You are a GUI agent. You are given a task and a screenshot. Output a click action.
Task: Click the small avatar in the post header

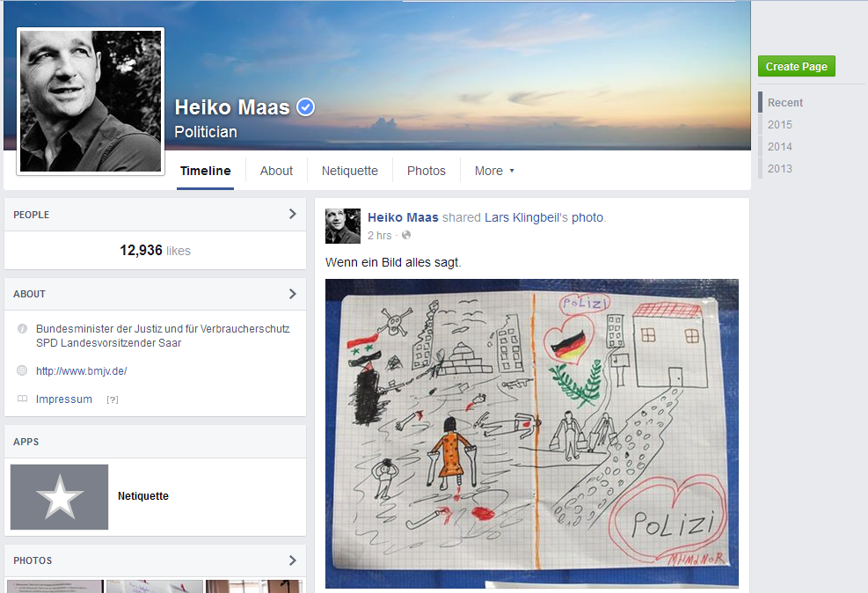coord(343,226)
